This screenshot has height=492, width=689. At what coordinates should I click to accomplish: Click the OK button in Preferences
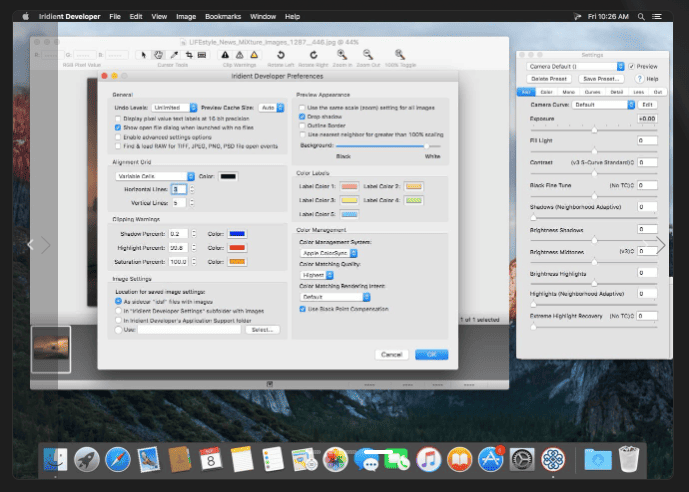click(432, 355)
